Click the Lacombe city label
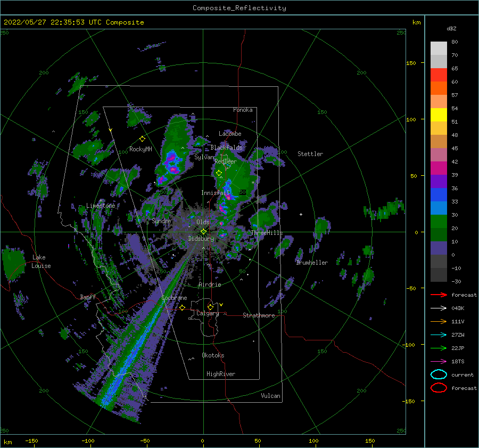The width and height of the screenshot is (479, 448). point(230,134)
